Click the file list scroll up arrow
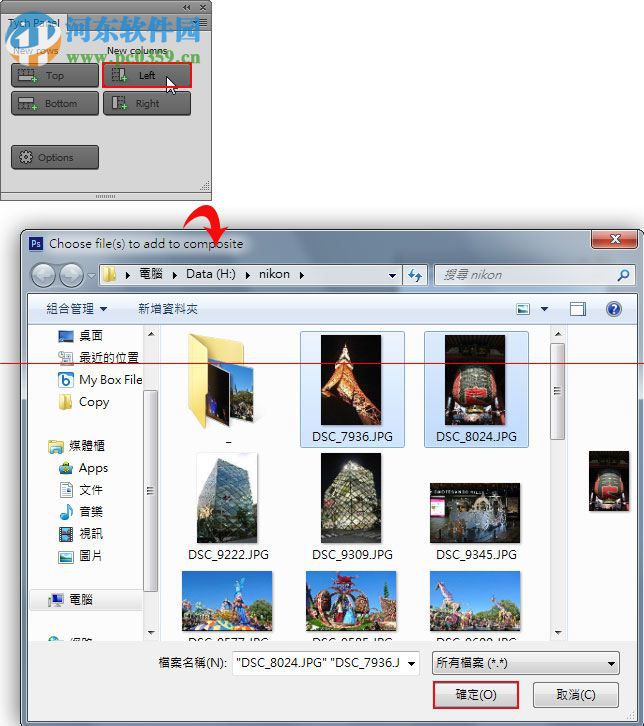644x726 pixels. point(558,334)
